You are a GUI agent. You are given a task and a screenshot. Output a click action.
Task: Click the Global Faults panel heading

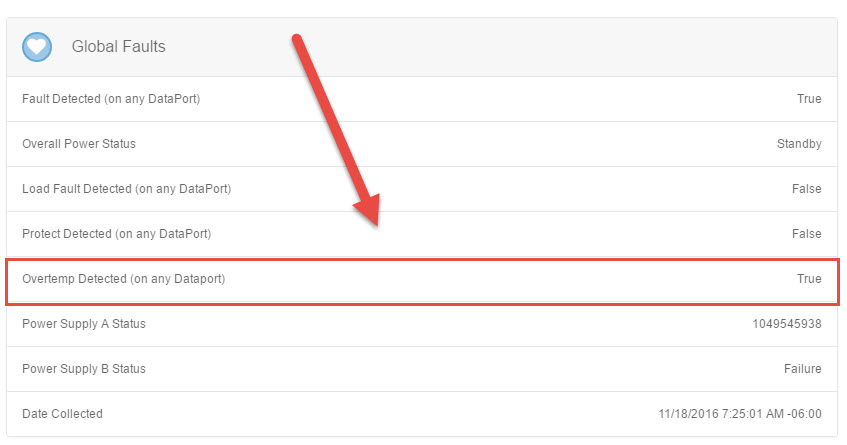118,47
